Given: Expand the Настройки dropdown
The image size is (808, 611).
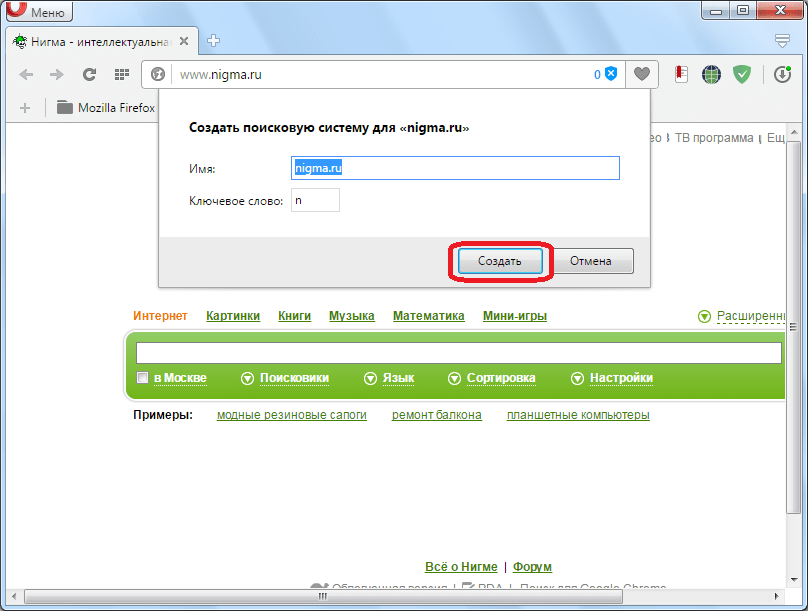Looking at the screenshot, I should (x=612, y=378).
